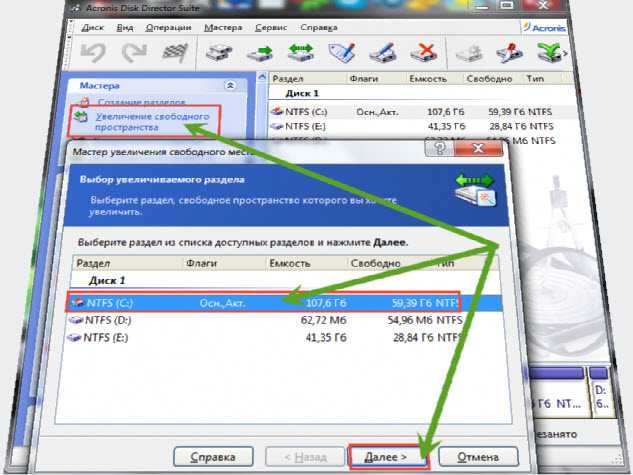This screenshot has height=475, width=633.
Task: Click the Copy partition icon with green arrow
Action: pyautogui.click(x=260, y=53)
